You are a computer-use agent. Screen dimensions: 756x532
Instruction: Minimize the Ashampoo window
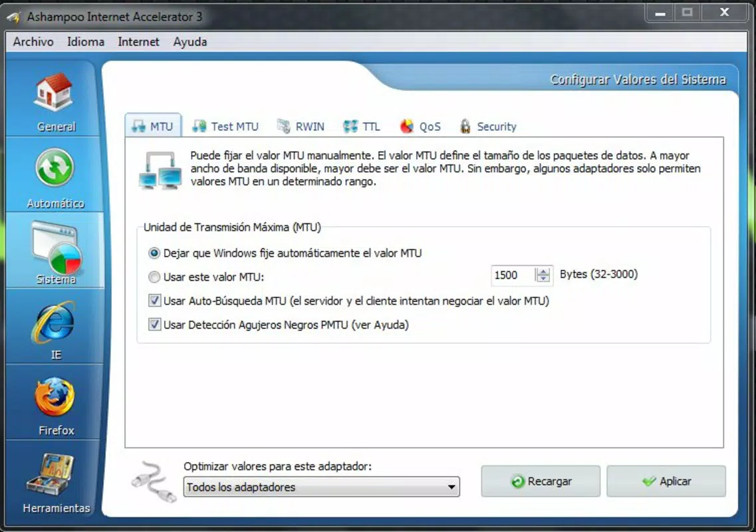pyautogui.click(x=660, y=13)
